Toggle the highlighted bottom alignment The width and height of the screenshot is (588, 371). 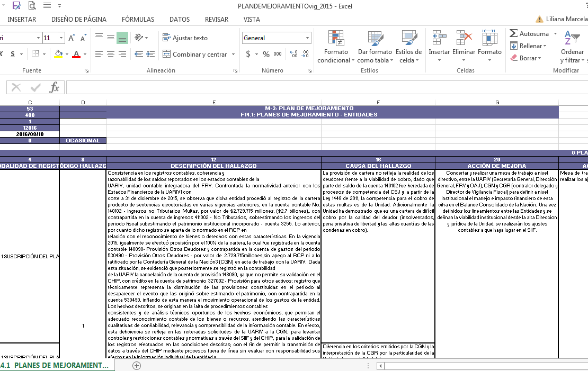point(122,38)
